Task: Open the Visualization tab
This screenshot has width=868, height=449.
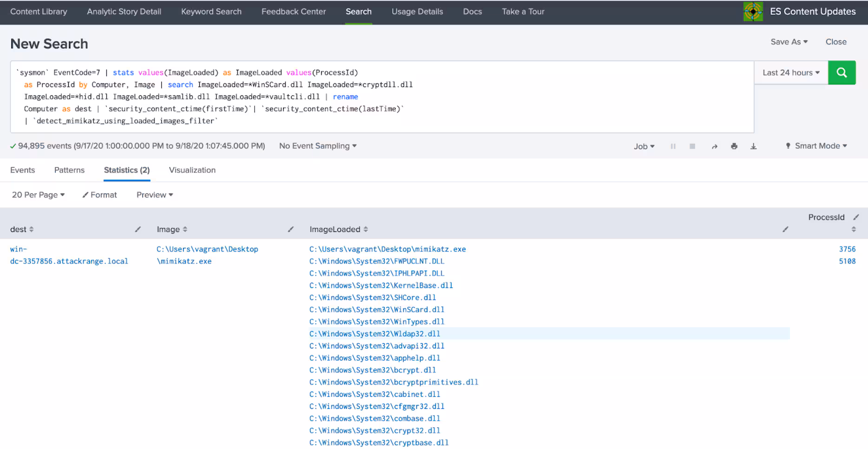Action: pos(192,170)
